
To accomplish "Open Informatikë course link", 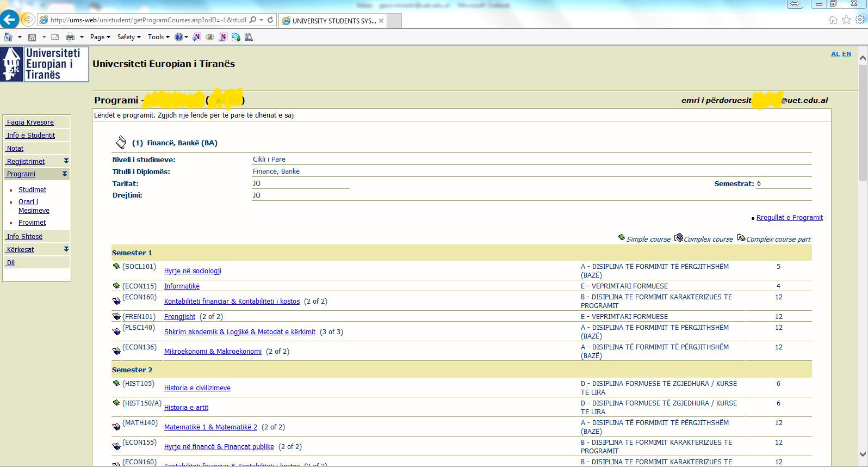I will 182,286.
